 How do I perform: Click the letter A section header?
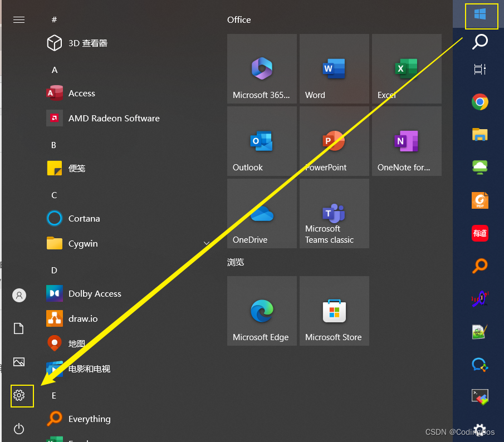pos(55,70)
